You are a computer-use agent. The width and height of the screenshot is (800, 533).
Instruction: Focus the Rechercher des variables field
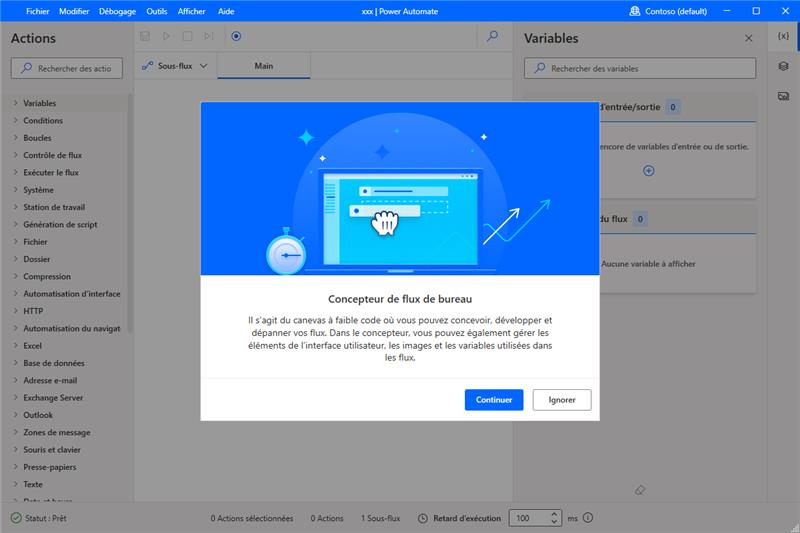(640, 68)
